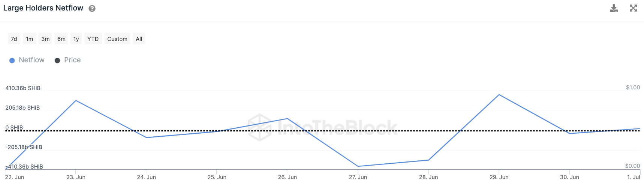Click the help question mark icon
This screenshot has height=193, width=644.
click(x=92, y=9)
